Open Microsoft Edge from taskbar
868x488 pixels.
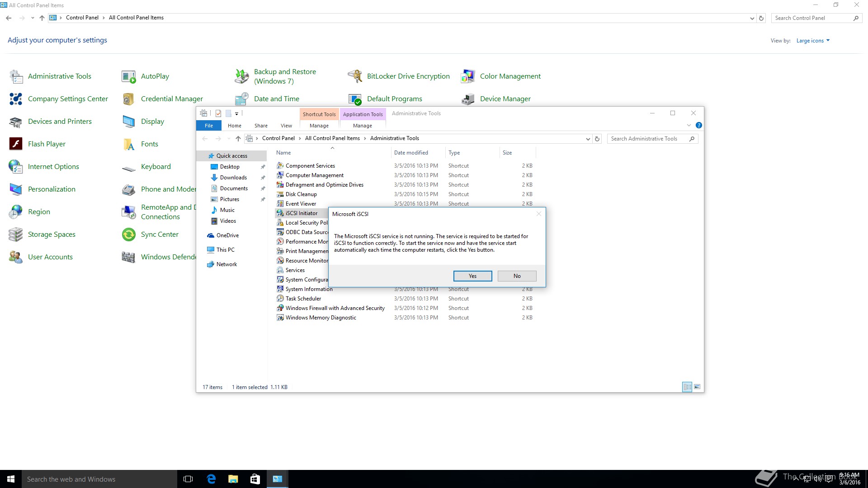tap(211, 479)
